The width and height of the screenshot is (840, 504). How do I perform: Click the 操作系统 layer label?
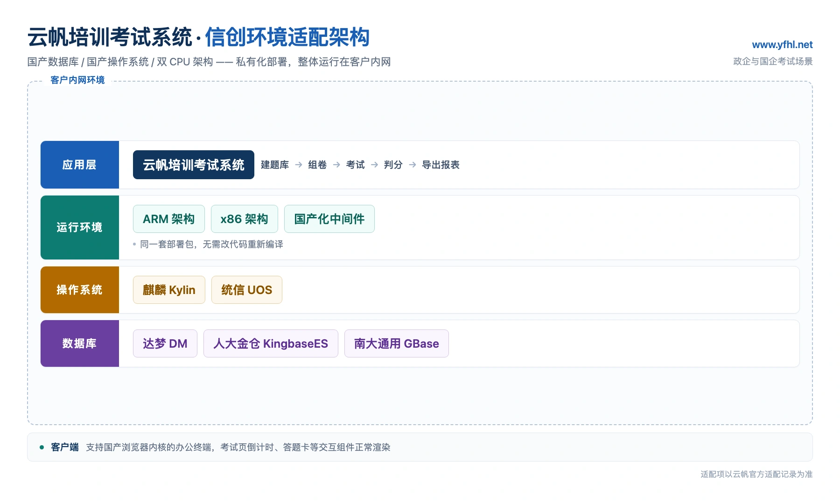[80, 290]
